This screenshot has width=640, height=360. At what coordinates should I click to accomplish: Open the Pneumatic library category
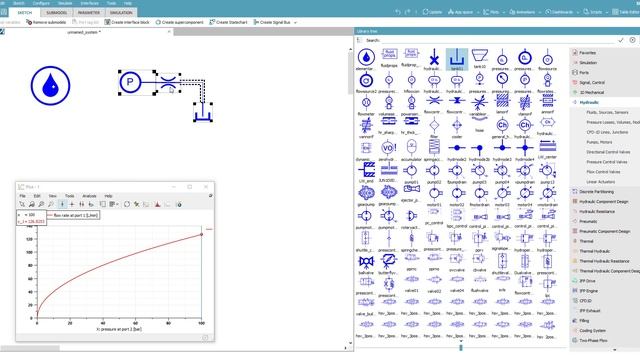pos(588,221)
